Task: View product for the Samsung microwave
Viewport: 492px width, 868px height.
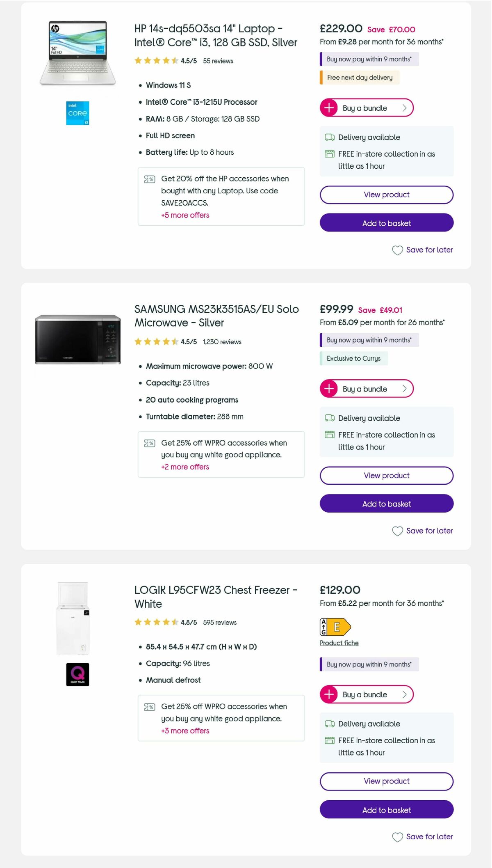Action: coord(386,475)
